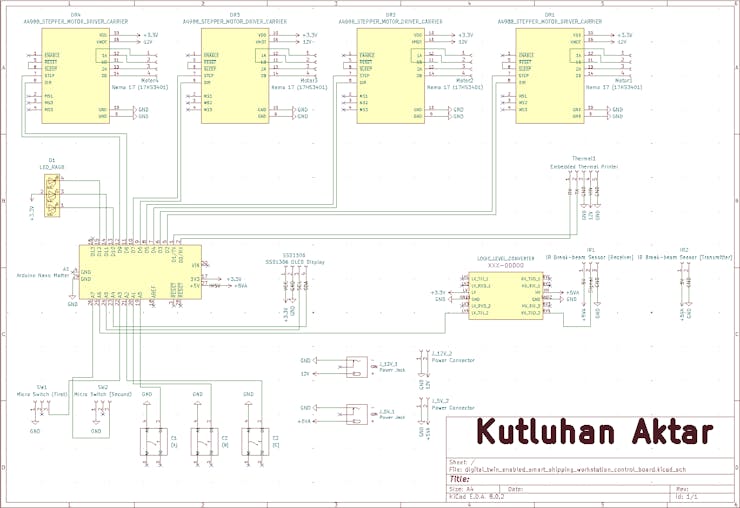
Task: Click the +5VA label next to Arduino
Action: (240, 286)
